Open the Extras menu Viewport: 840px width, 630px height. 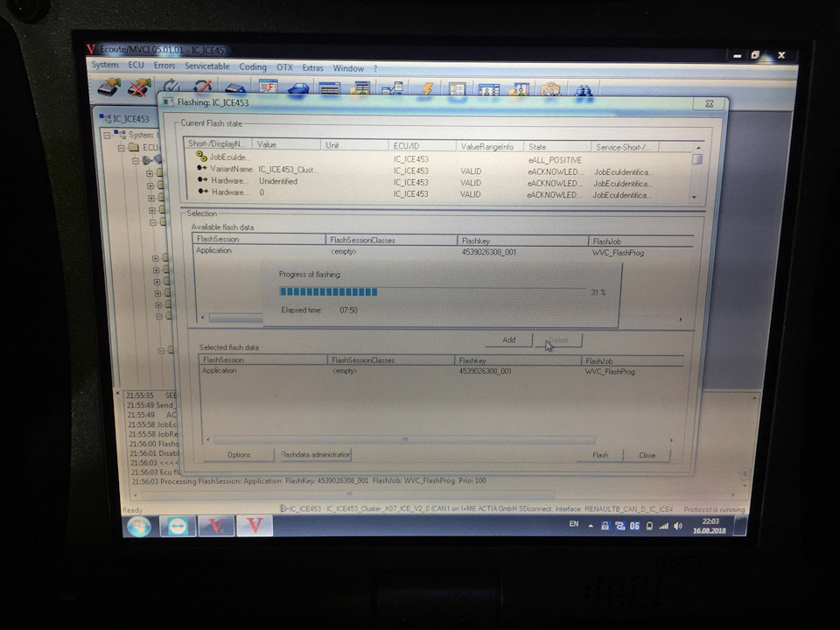coord(312,68)
